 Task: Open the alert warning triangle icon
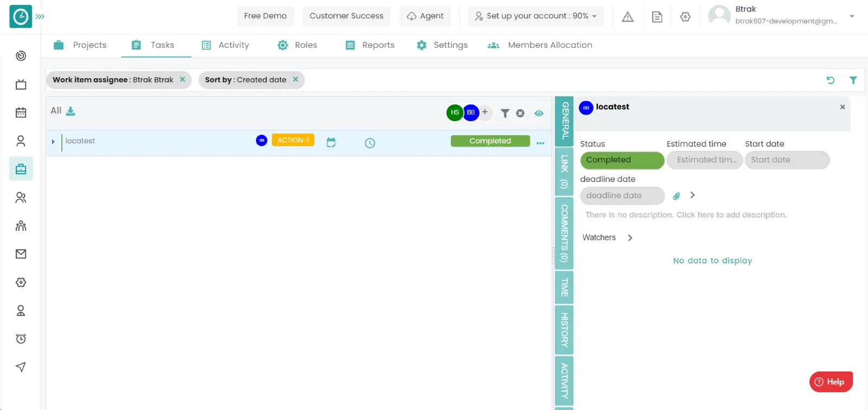coord(628,17)
